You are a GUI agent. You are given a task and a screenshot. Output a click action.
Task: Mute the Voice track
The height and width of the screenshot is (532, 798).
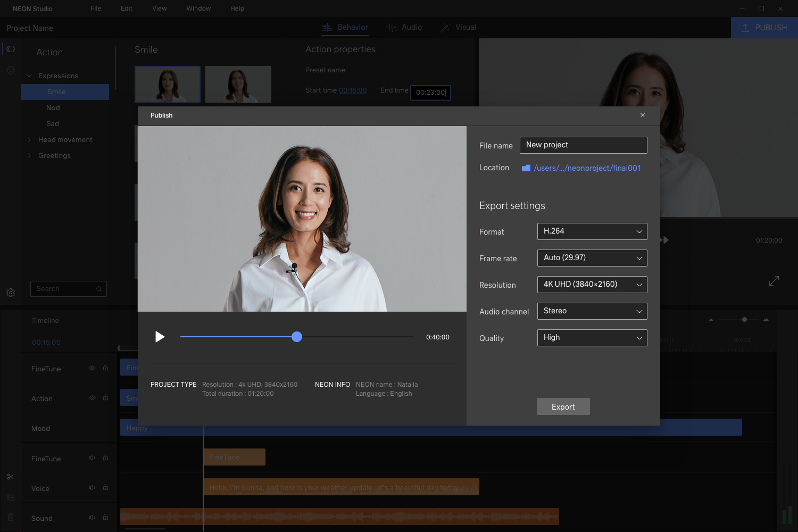(92, 488)
